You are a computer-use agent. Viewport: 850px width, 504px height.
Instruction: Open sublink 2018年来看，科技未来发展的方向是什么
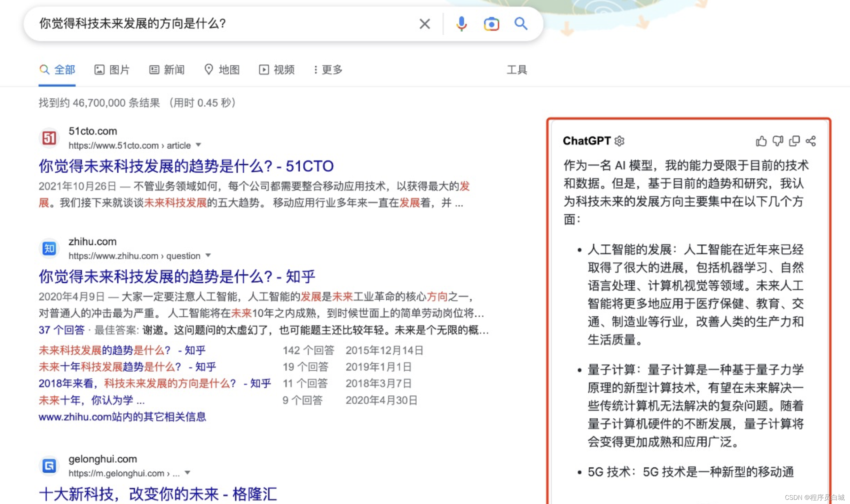pyautogui.click(x=155, y=384)
